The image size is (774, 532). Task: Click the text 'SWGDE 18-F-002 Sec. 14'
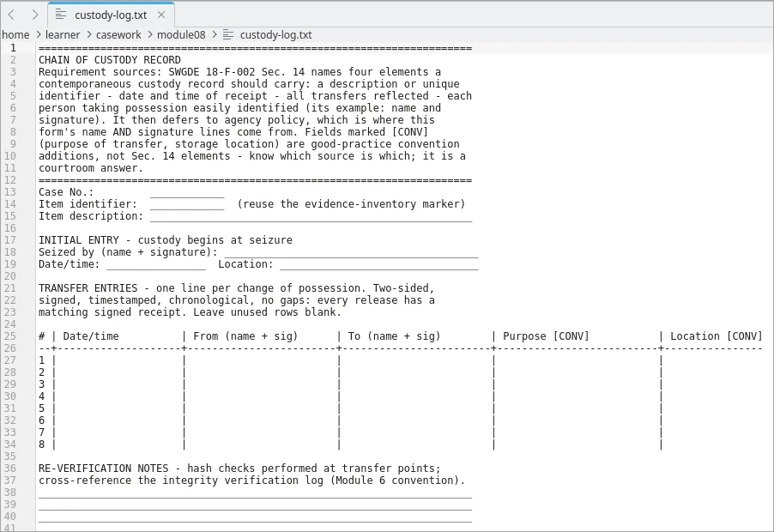(x=237, y=72)
